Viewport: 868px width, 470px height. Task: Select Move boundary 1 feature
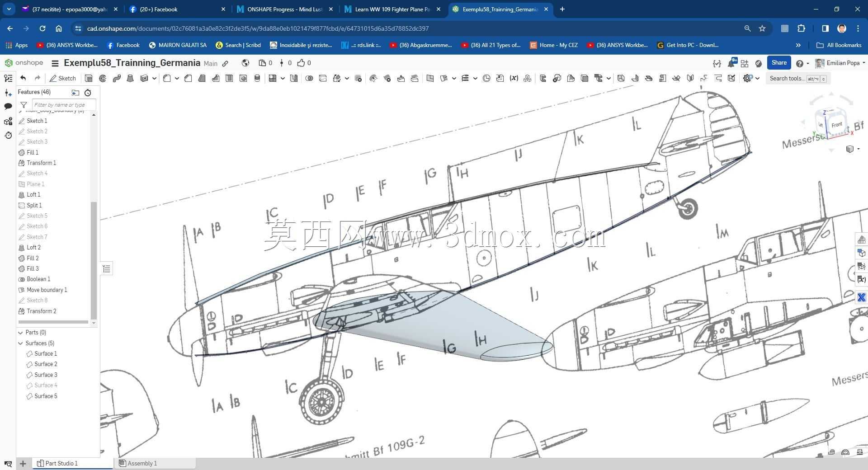tap(47, 290)
